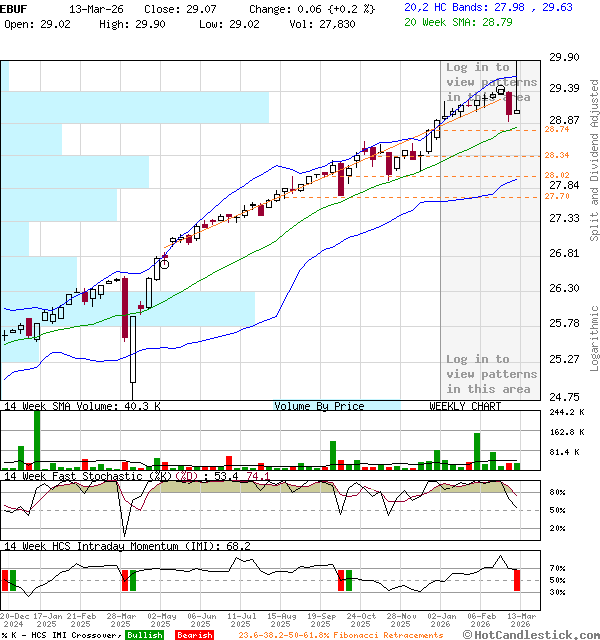Click the 28.74 Fibonacci retracement level label
This screenshot has height=640, width=600.
pyautogui.click(x=556, y=129)
